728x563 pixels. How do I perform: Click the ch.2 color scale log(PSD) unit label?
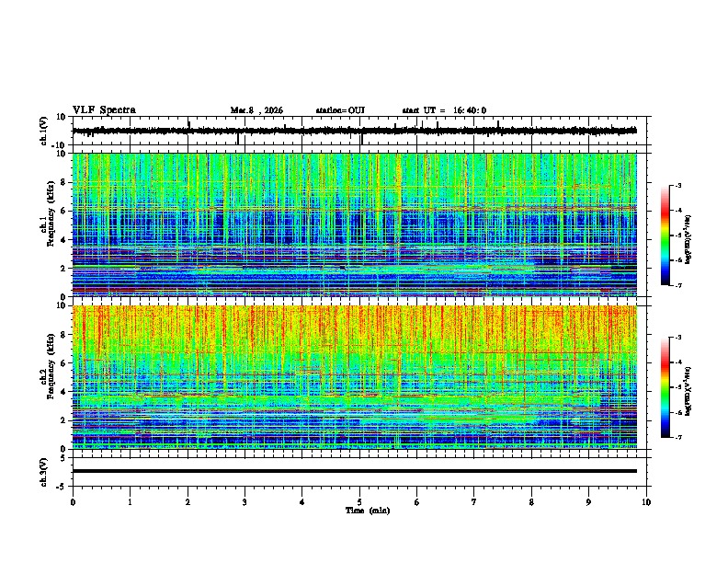coord(688,391)
